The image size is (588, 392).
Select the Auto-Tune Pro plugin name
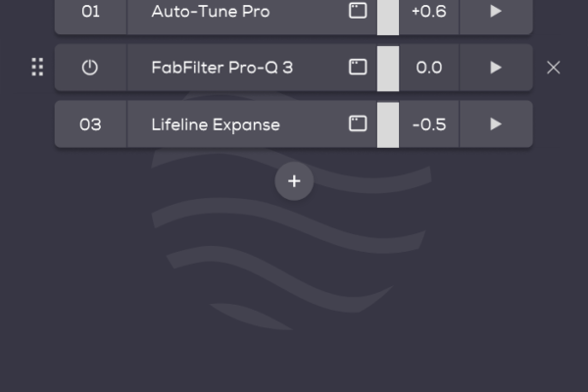(x=211, y=12)
